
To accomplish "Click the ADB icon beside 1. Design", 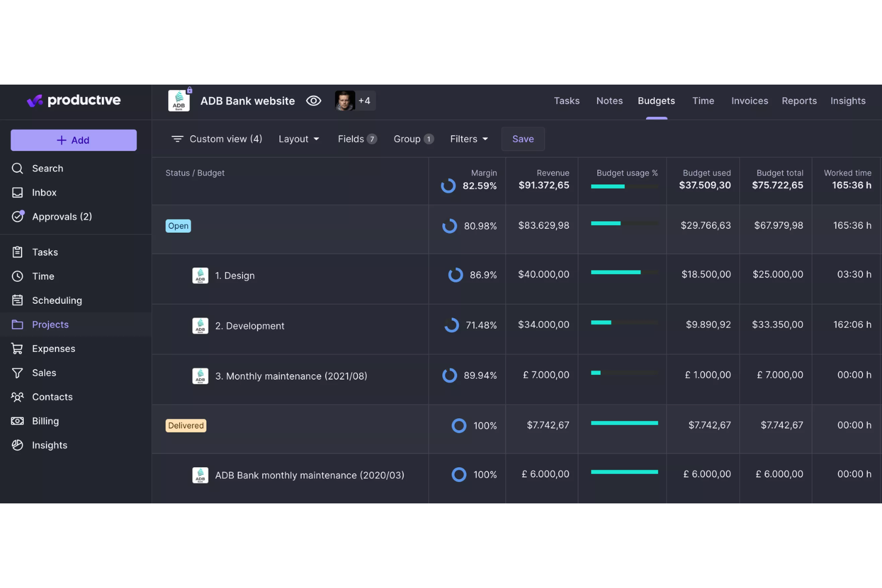I will tap(200, 275).
